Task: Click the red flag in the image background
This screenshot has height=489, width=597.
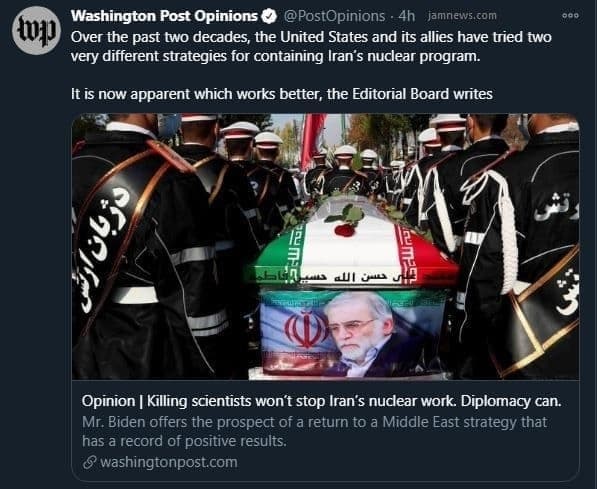Action: pos(312,140)
